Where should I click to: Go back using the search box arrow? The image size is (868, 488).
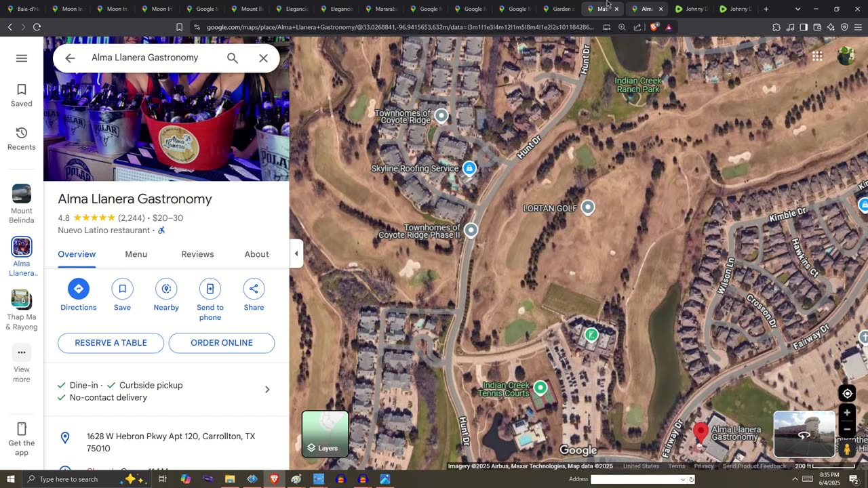pyautogui.click(x=70, y=58)
